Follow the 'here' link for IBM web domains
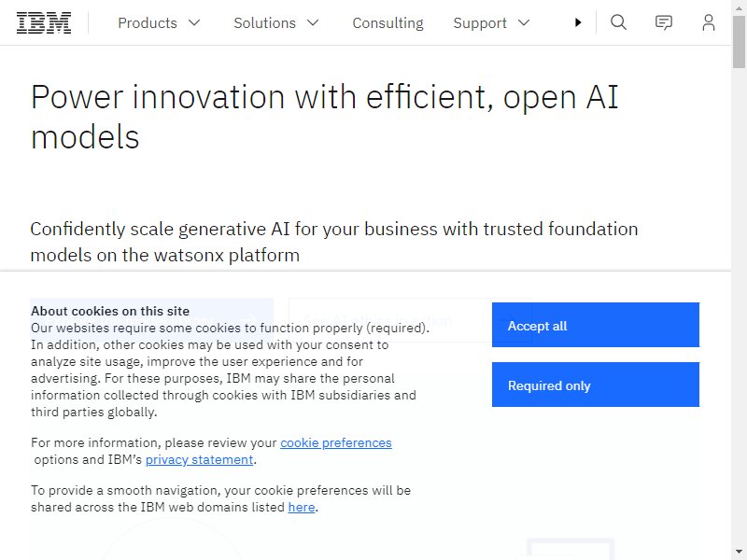The width and height of the screenshot is (747, 560). click(x=302, y=507)
